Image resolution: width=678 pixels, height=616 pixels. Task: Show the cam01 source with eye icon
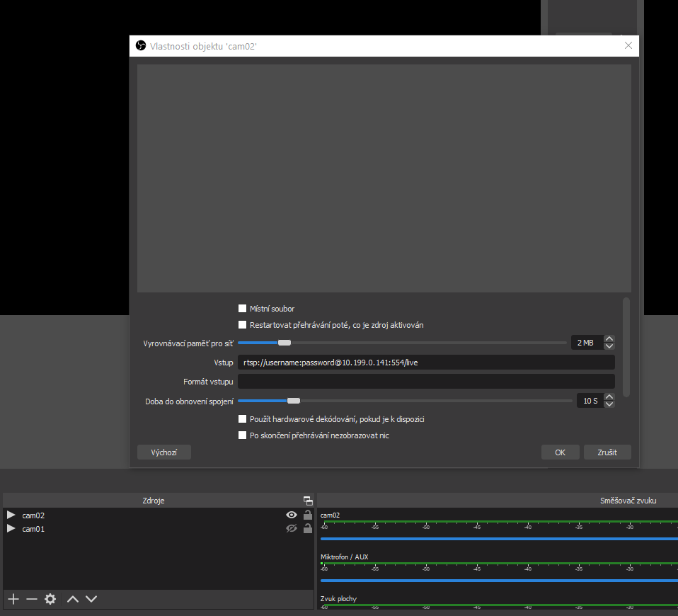pyautogui.click(x=291, y=529)
